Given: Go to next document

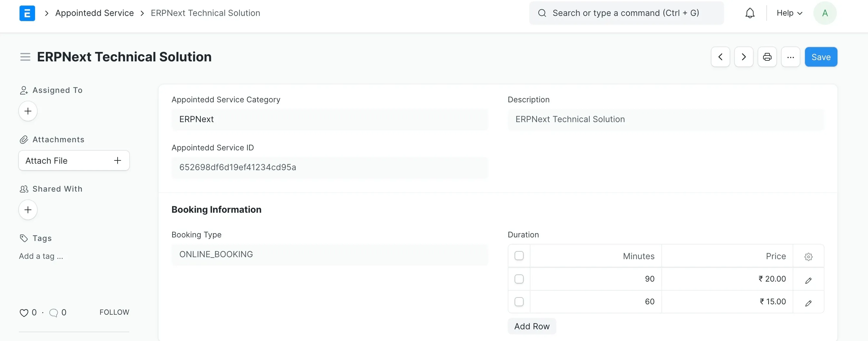Looking at the screenshot, I should click(744, 57).
